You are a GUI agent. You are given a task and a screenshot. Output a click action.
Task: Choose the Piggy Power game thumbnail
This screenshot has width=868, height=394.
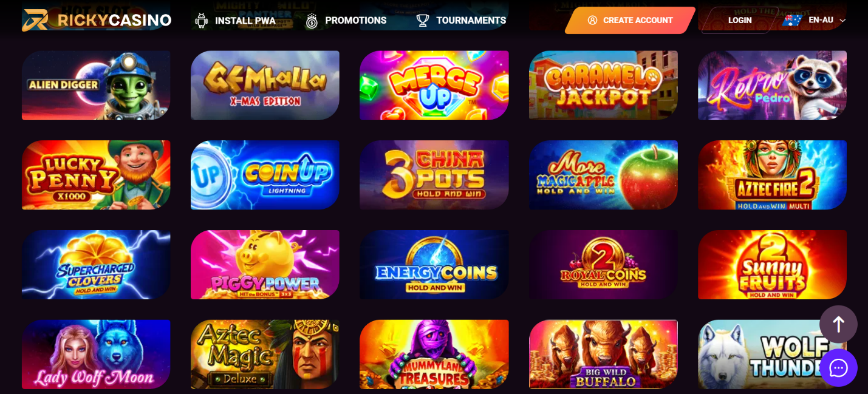tap(265, 265)
